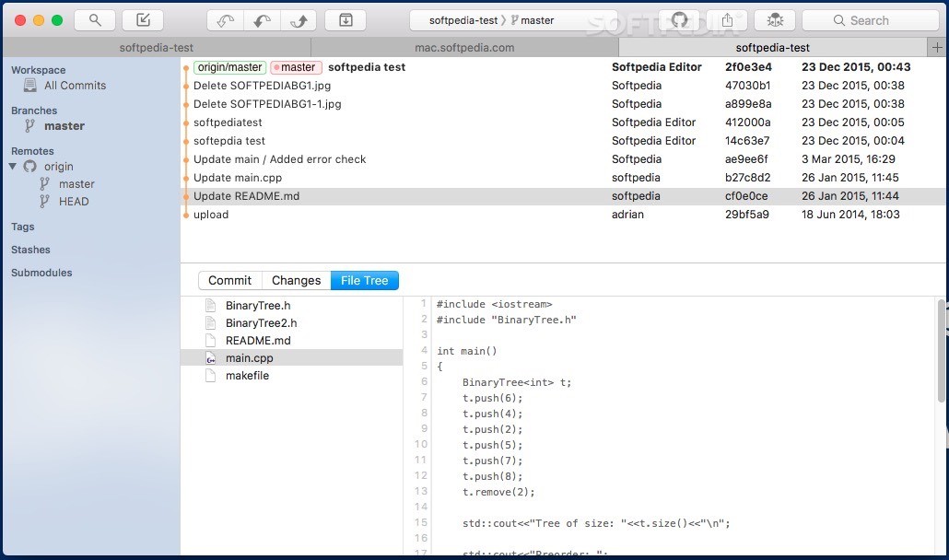Select master under origin remote
The image size is (949, 560).
click(x=76, y=184)
